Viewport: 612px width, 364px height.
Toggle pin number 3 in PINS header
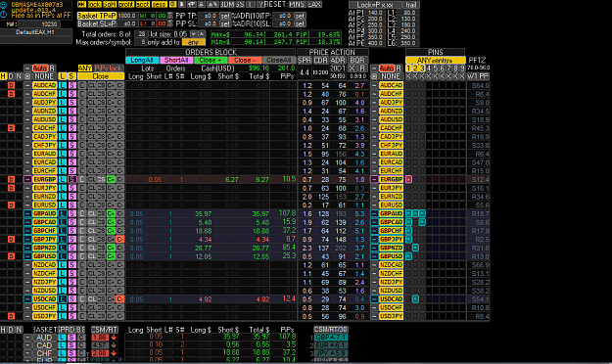tap(422, 68)
